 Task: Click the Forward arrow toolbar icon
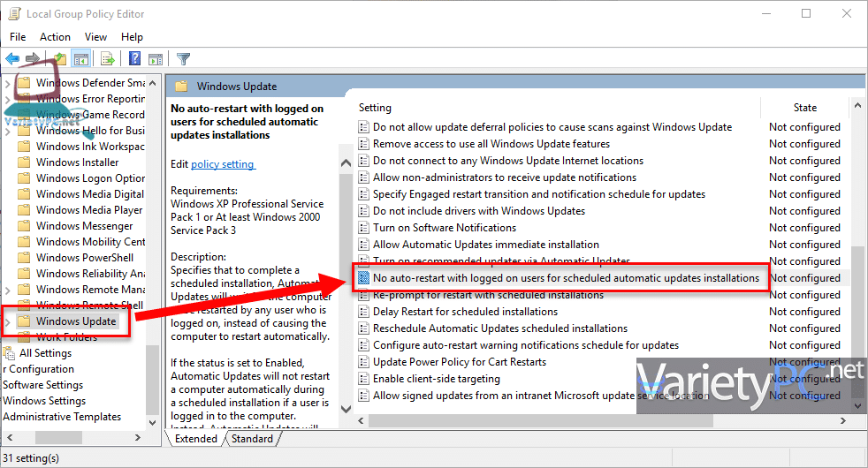click(33, 58)
